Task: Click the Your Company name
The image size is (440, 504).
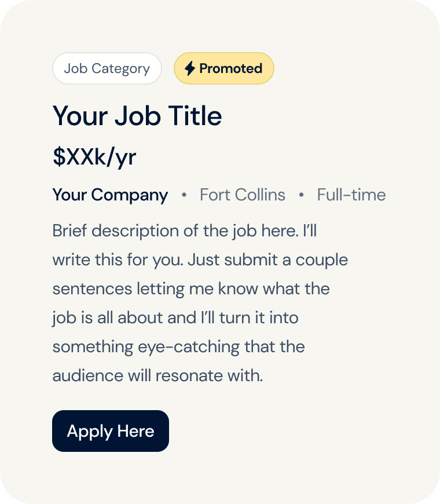Action: (110, 195)
